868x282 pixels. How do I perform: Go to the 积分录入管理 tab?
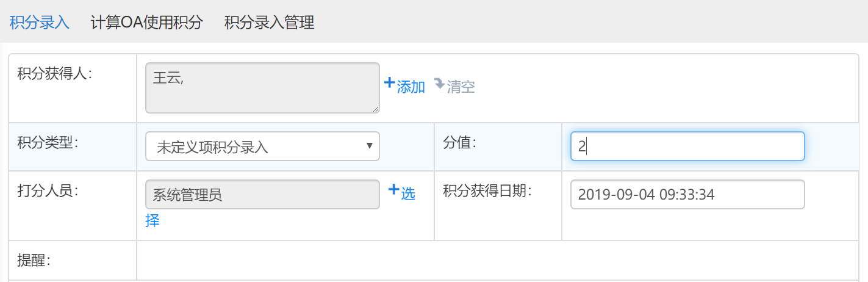pyautogui.click(x=269, y=23)
